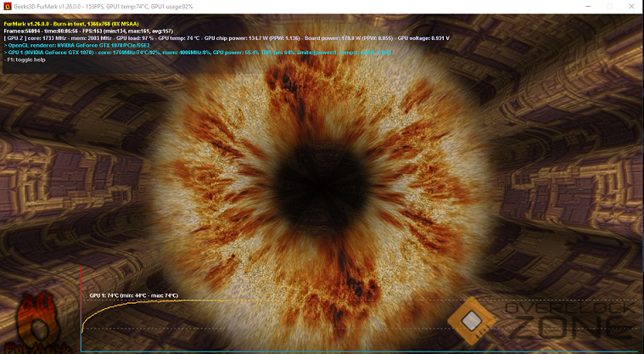The width and height of the screenshot is (644, 354).
Task: Click the 'Frames:56094' statistics line
Action: pos(88,31)
